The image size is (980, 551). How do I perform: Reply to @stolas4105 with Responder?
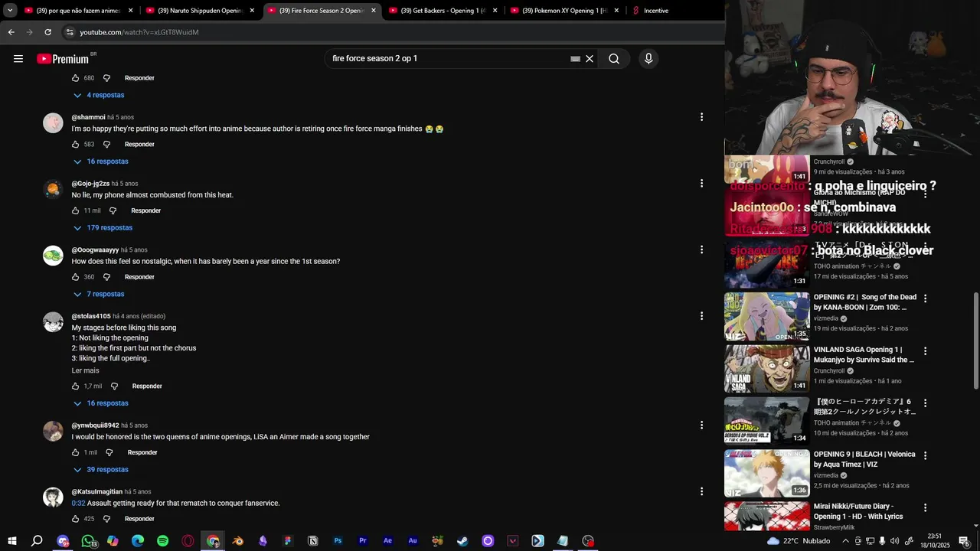coord(147,386)
